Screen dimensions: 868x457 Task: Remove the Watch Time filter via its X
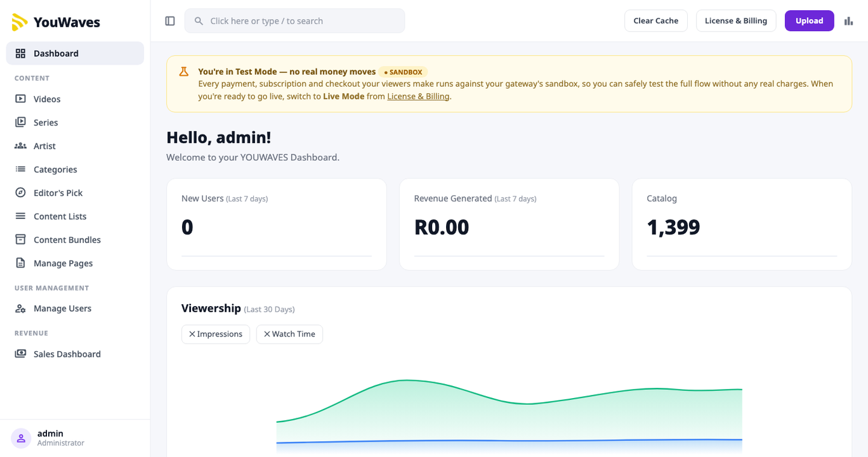tap(267, 334)
